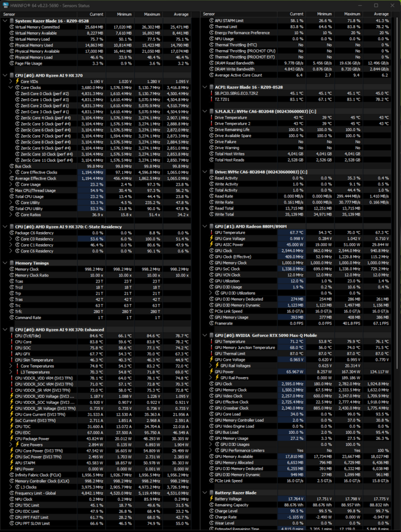401x532 pixels.
Task: Expand the Core VIDs sub-item
Action: pos(11,81)
